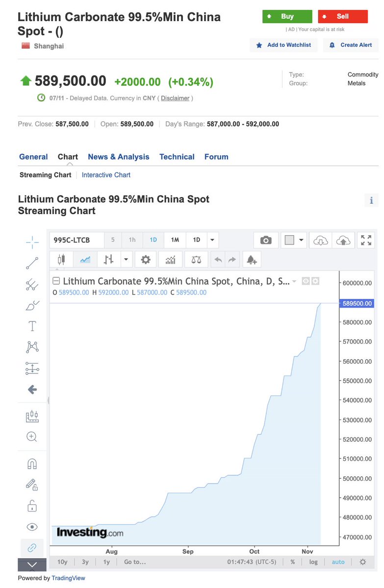The image size is (384, 588).
Task: Select the pattern drawing tool
Action: click(x=32, y=347)
